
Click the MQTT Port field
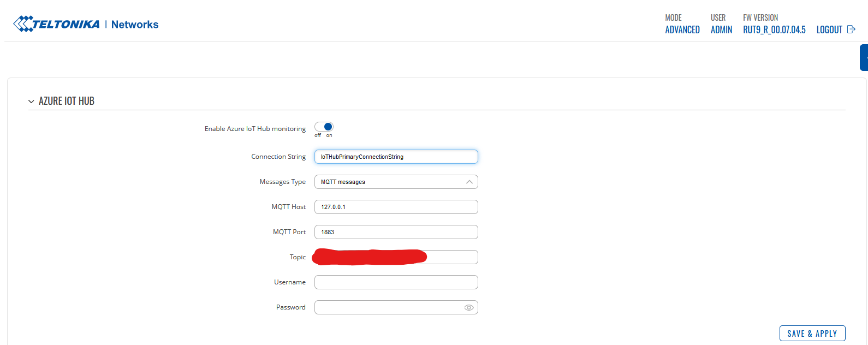pos(396,232)
